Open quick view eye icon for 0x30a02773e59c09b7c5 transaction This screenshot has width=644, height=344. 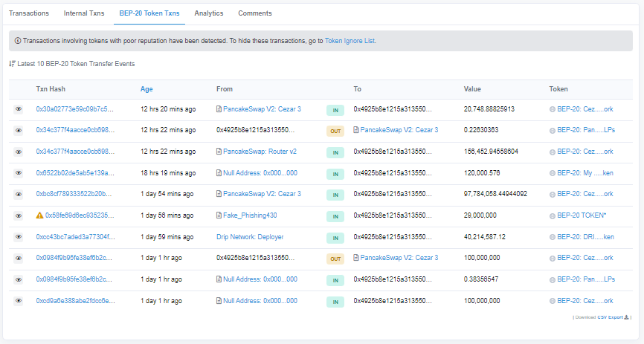click(x=19, y=109)
